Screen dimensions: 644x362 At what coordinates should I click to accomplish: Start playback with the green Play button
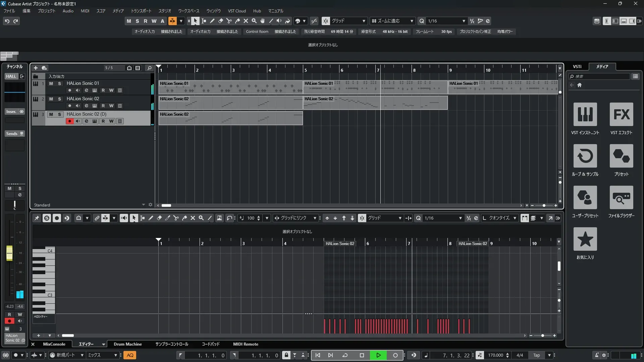pyautogui.click(x=378, y=355)
